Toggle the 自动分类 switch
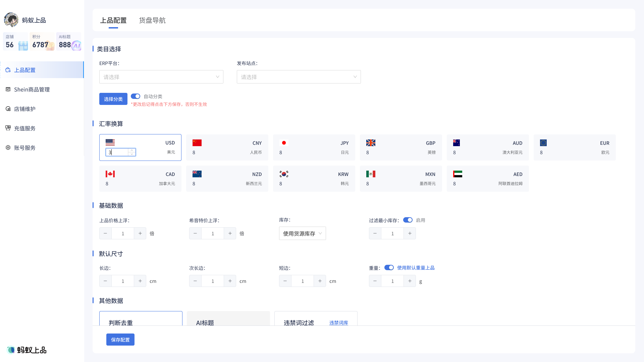 tap(136, 96)
